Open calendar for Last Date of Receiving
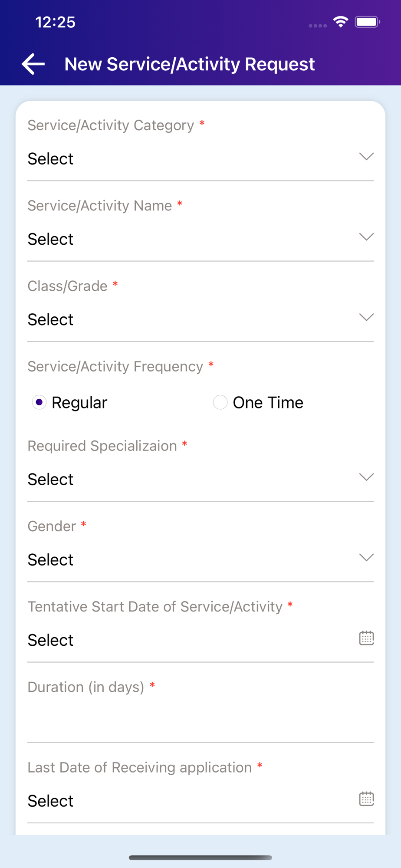 (366, 799)
